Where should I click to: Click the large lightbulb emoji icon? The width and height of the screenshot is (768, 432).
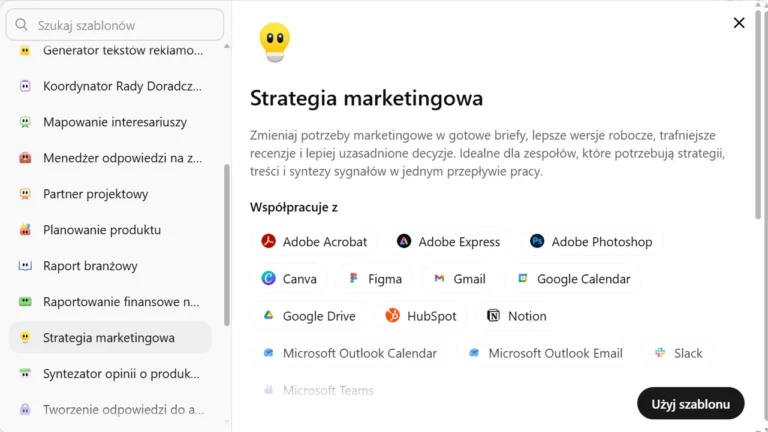tap(275, 42)
